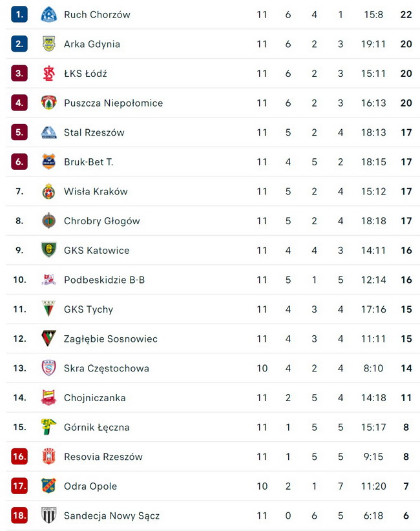Click the blue position 1 badge
This screenshot has height=531, width=420.
pyautogui.click(x=19, y=14)
